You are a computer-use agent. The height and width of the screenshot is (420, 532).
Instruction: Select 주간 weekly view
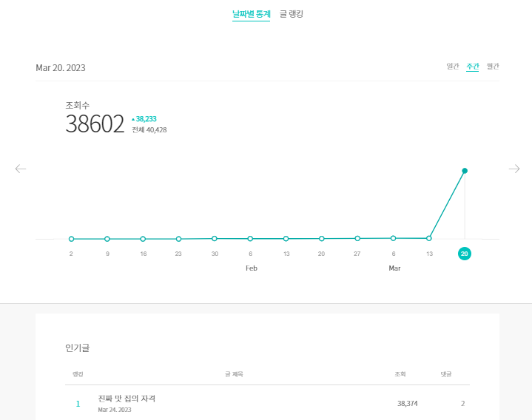coord(472,66)
